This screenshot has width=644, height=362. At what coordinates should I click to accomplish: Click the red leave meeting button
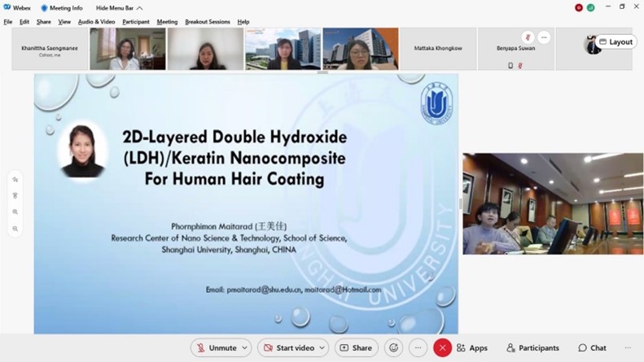coord(442,348)
